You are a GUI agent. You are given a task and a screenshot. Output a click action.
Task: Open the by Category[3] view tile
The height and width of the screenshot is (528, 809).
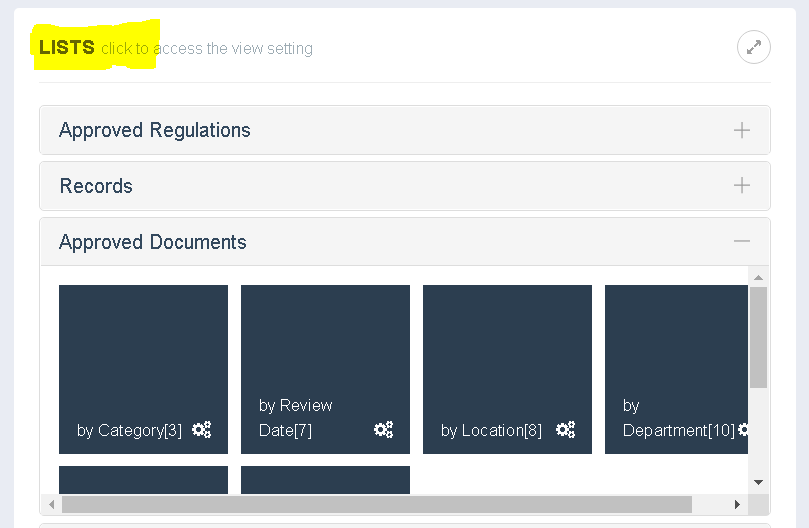click(143, 370)
